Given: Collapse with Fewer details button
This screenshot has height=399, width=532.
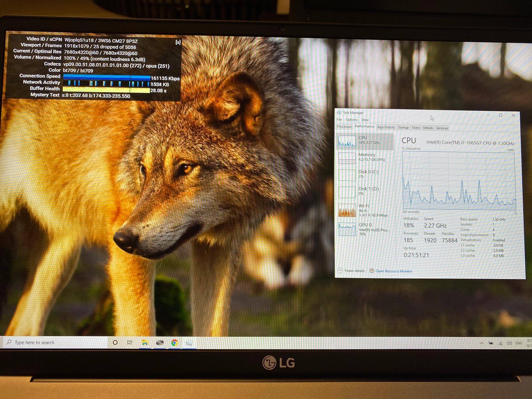Looking at the screenshot, I should coord(351,271).
